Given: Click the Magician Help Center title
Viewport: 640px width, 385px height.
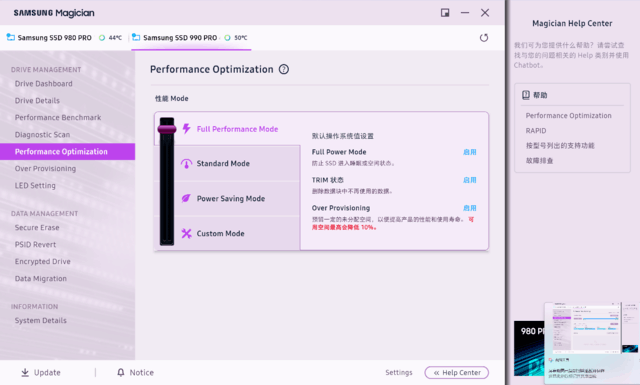Looking at the screenshot, I should click(572, 24).
